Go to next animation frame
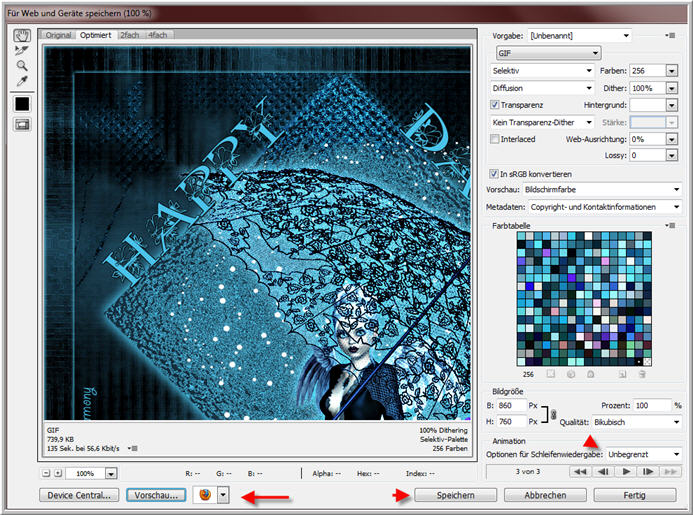The image size is (693, 515). pyautogui.click(x=648, y=472)
